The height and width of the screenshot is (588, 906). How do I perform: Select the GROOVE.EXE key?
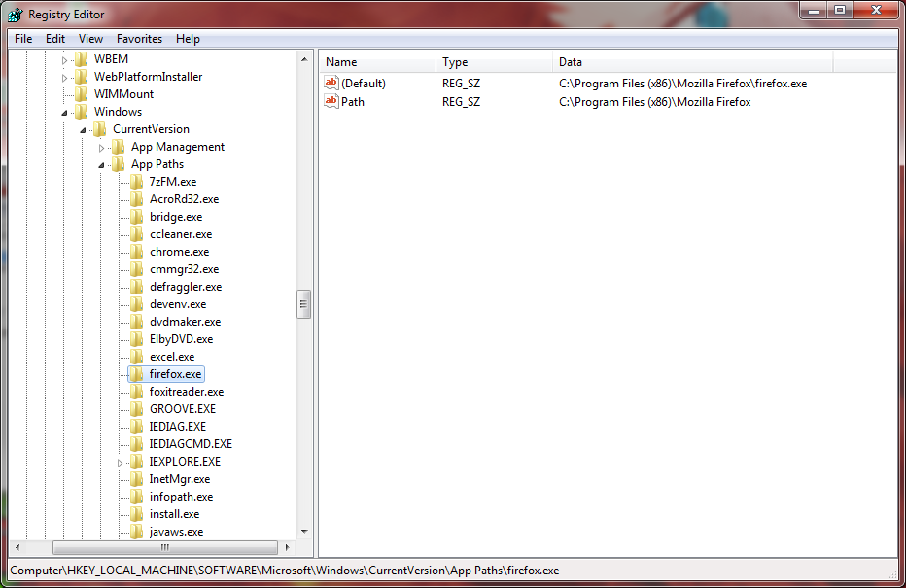coord(183,409)
